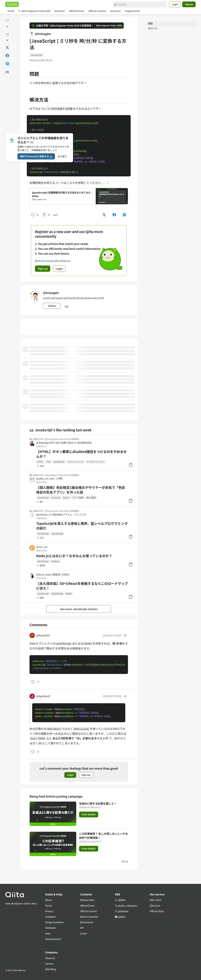Screen dimensions: 201x980
Task: View details of the この記事誰得 campaign
Action: 89,849
